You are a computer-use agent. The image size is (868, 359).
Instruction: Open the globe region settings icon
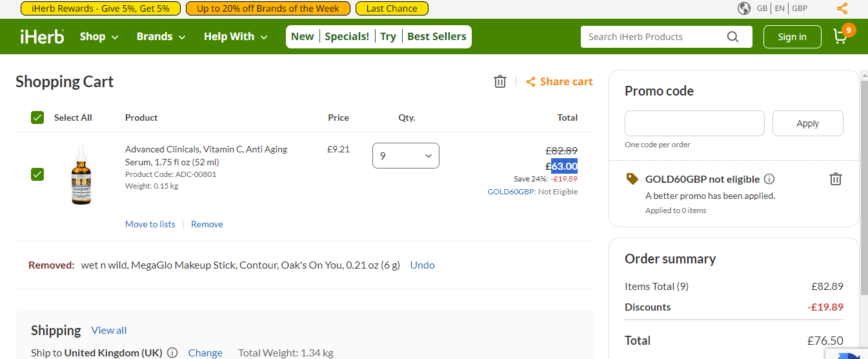tap(744, 8)
